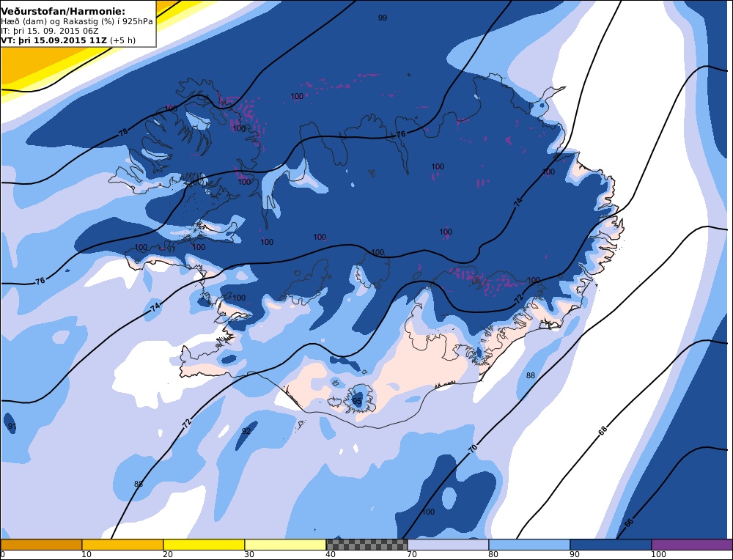The image size is (733, 560).
Task: Click the '(+5 h)' forecast offset text
Action: pyautogui.click(x=122, y=40)
